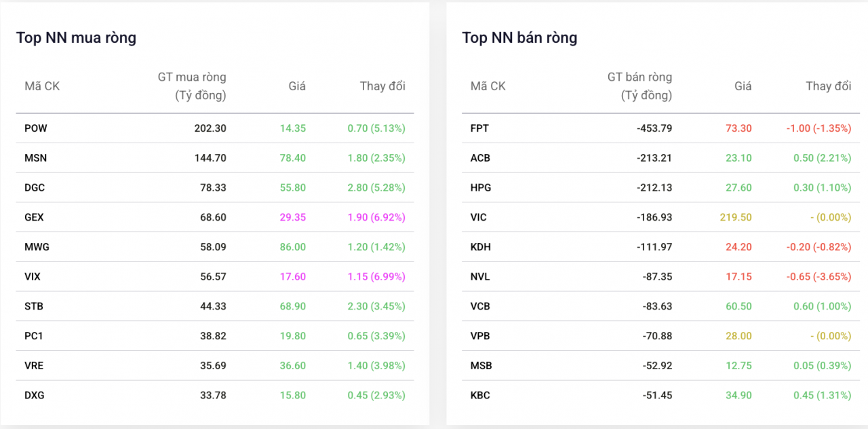Click KBC change 0.45 (1.31%)

(822, 396)
